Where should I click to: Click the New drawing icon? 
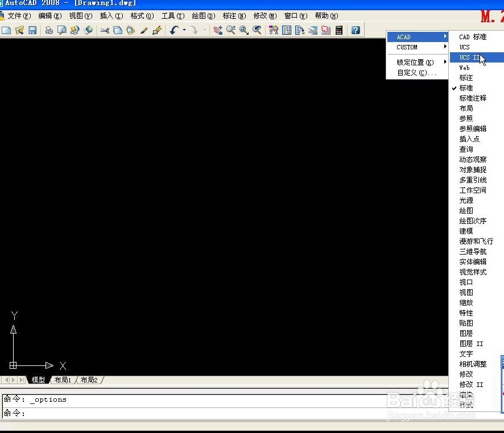click(x=6, y=31)
